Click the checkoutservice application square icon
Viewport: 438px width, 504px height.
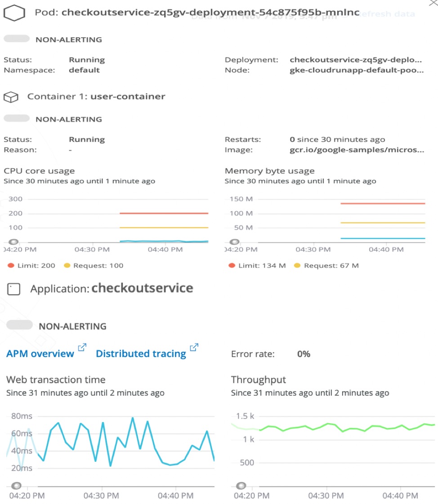tap(13, 289)
